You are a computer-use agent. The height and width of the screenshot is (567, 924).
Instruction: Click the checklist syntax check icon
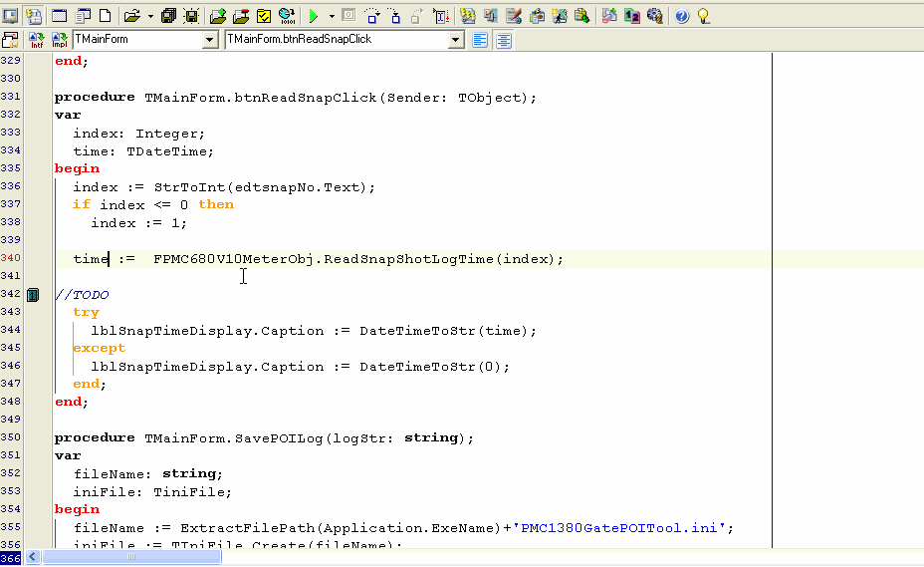coord(264,16)
